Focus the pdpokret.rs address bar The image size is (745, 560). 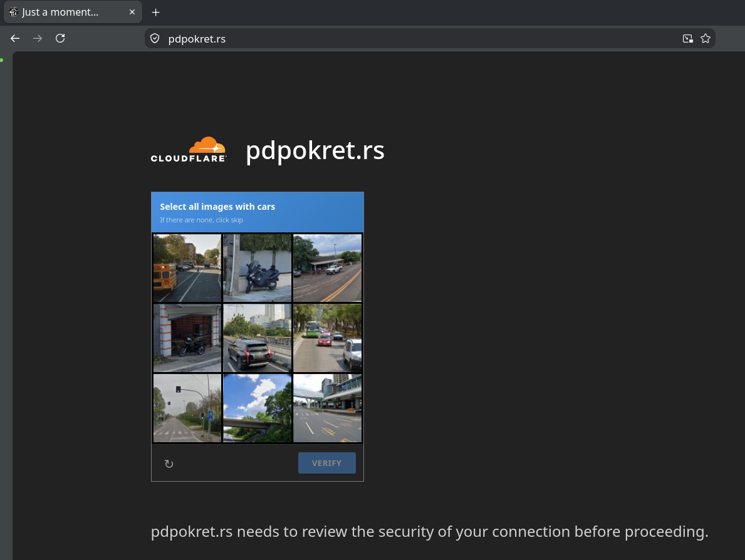click(418, 38)
